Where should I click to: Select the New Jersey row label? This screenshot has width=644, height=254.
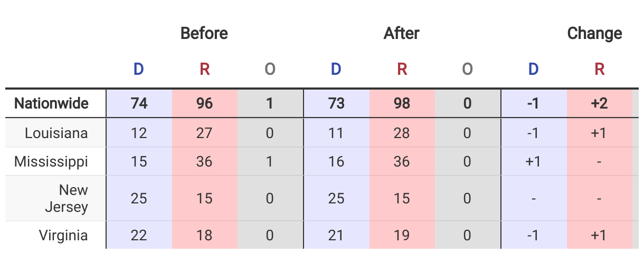(x=67, y=198)
